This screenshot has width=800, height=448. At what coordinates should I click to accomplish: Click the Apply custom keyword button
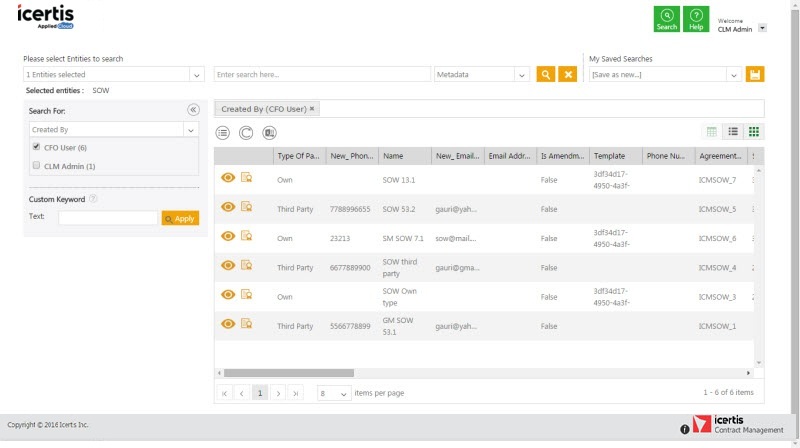click(x=180, y=218)
